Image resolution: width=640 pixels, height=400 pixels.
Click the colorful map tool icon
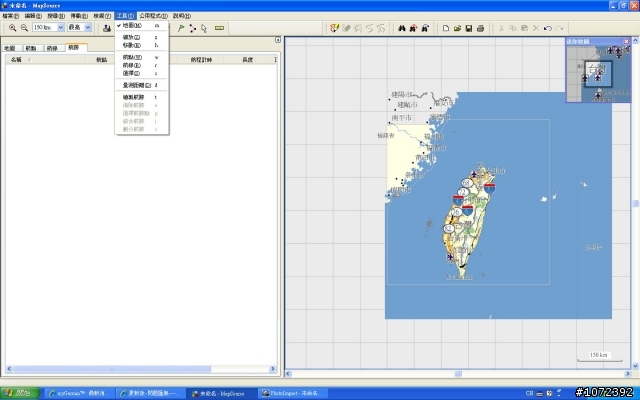[x=334, y=28]
